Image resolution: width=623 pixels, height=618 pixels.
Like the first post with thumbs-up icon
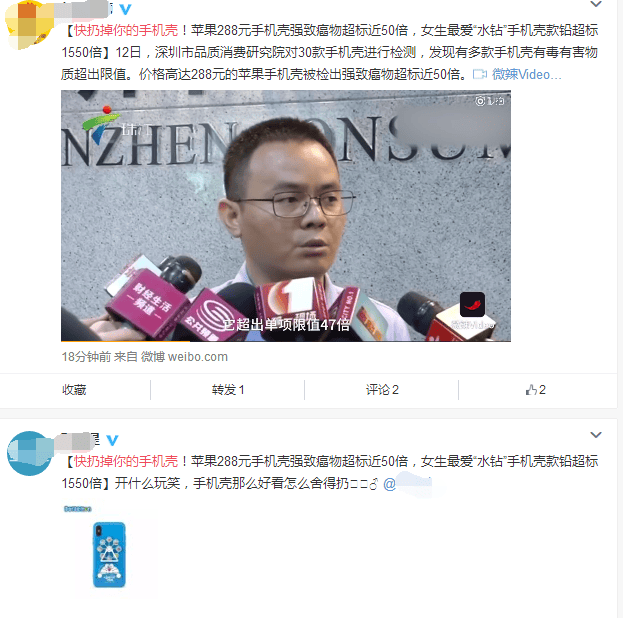click(536, 389)
